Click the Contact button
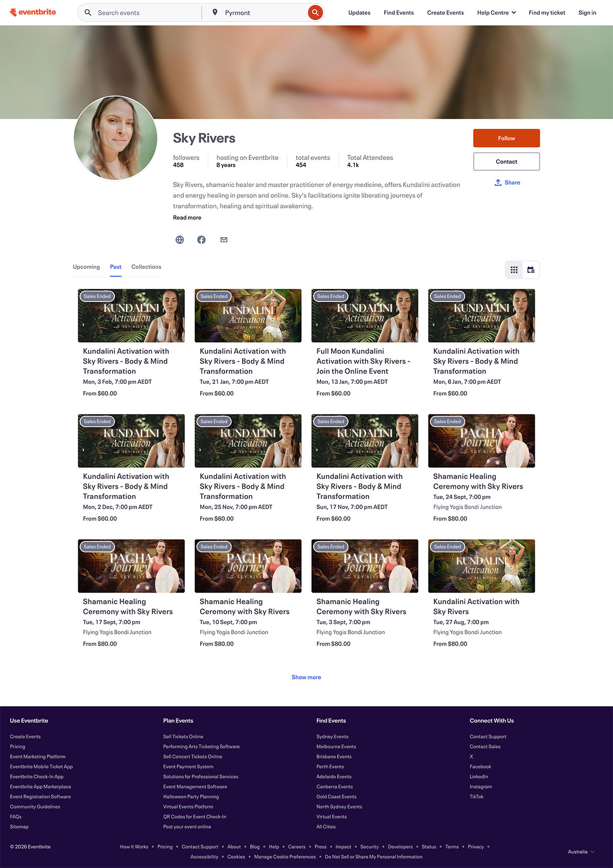 pos(507,162)
